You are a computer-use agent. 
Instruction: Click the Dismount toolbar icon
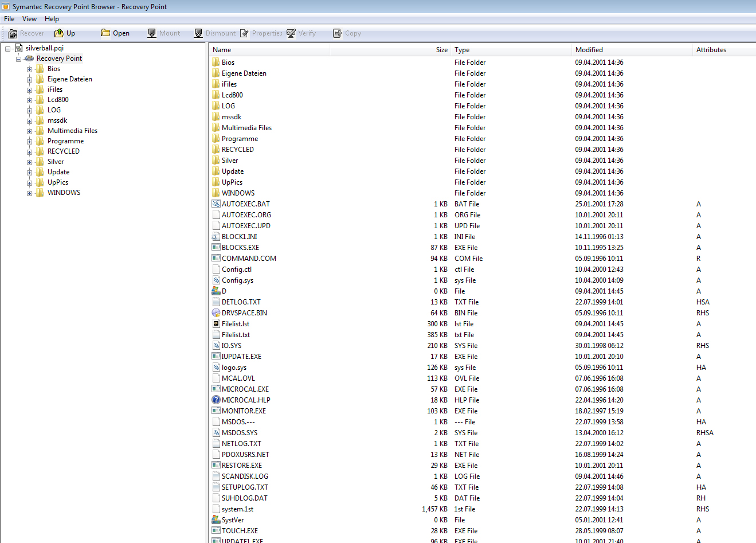pos(198,33)
